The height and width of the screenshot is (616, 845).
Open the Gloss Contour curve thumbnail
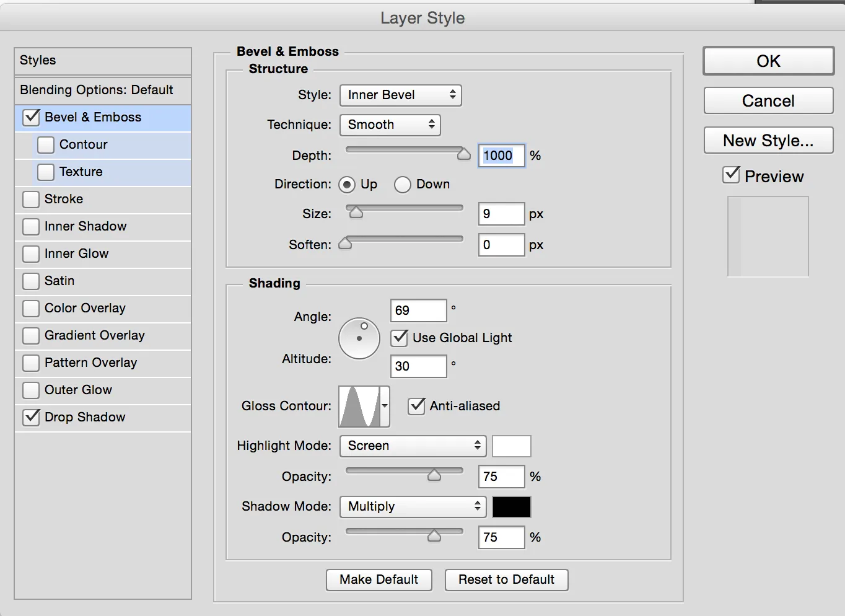pyautogui.click(x=359, y=407)
